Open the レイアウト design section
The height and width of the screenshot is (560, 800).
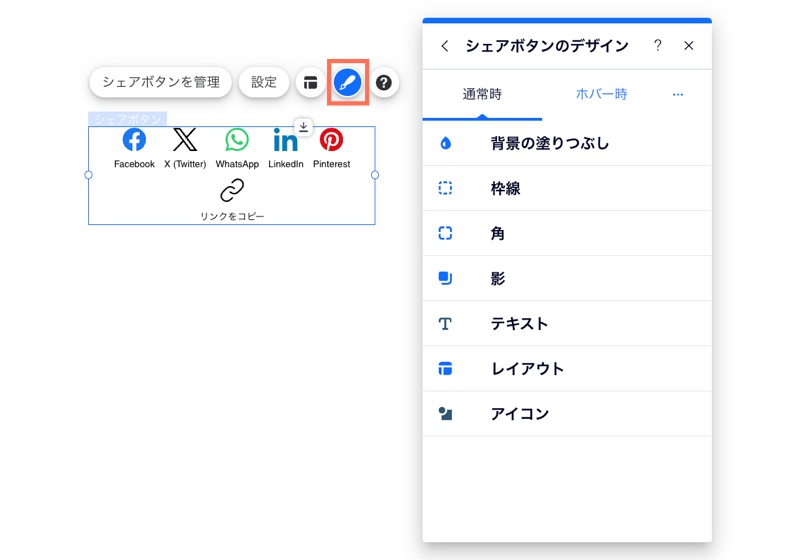567,368
